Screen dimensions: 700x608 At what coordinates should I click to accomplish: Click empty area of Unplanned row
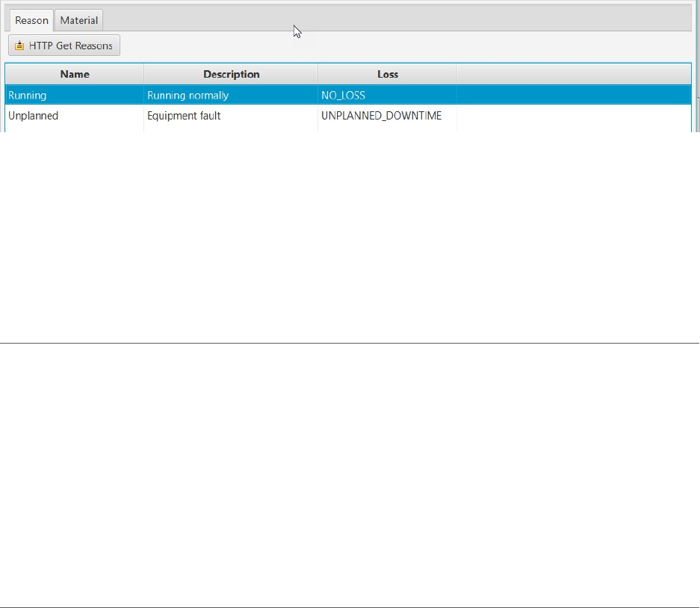pos(574,116)
